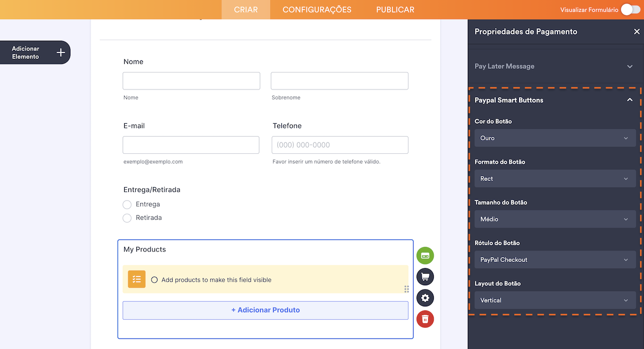This screenshot has width=644, height=349.
Task: Click the Adicionar Elemento plus icon
Action: click(x=60, y=52)
